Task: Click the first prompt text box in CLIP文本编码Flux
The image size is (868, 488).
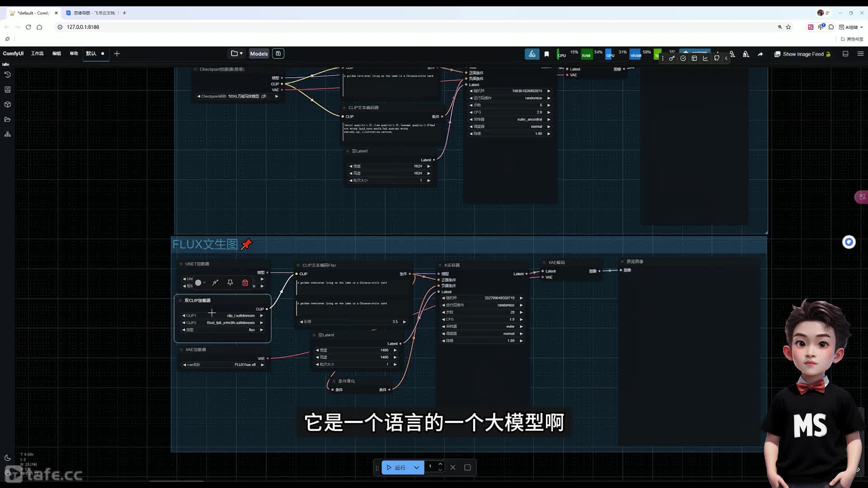Action: click(x=354, y=287)
